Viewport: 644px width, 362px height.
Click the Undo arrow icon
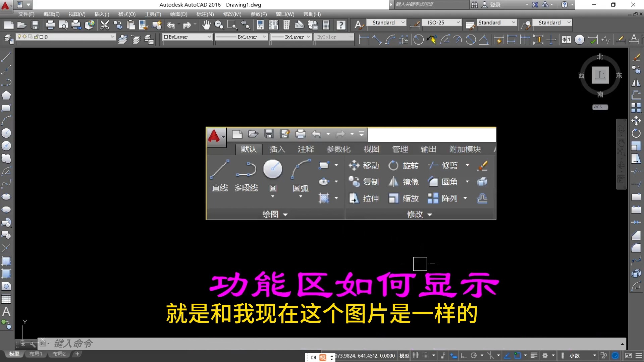coord(171,25)
